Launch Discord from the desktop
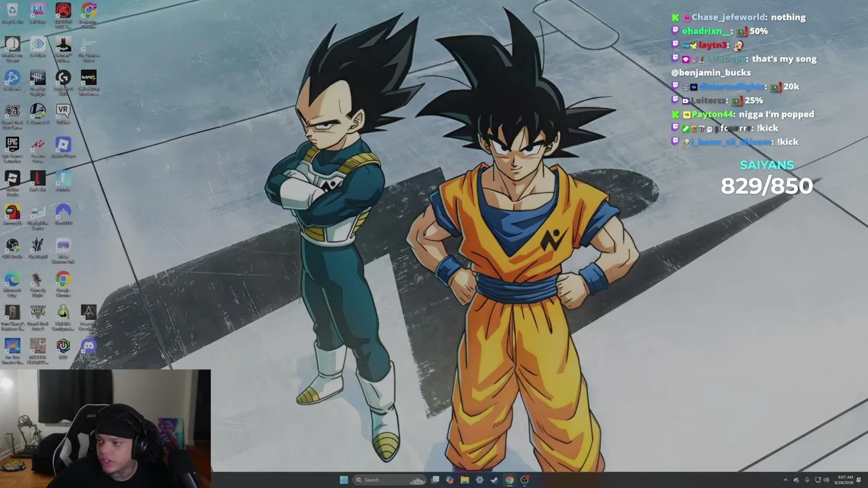This screenshot has width=868, height=488. click(89, 348)
